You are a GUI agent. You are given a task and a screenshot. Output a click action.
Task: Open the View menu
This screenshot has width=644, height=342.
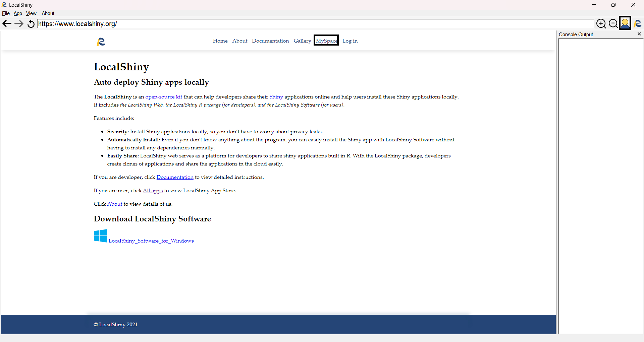[x=31, y=13]
